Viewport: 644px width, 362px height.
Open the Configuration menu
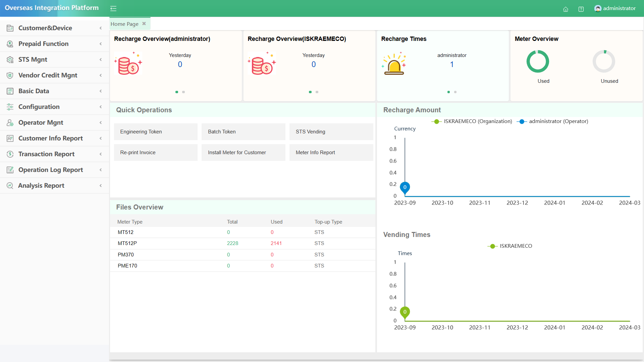click(54, 107)
